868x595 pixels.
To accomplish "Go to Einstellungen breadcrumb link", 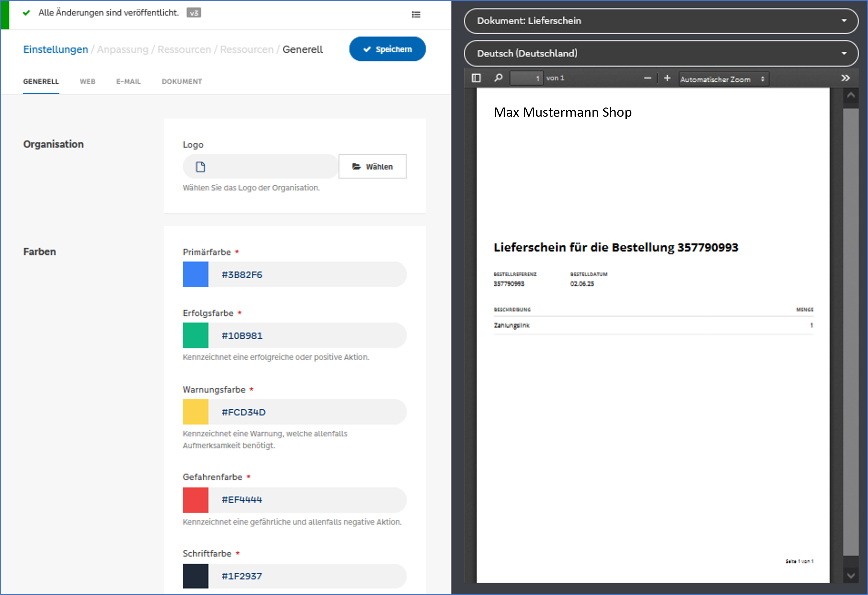I will [x=56, y=49].
